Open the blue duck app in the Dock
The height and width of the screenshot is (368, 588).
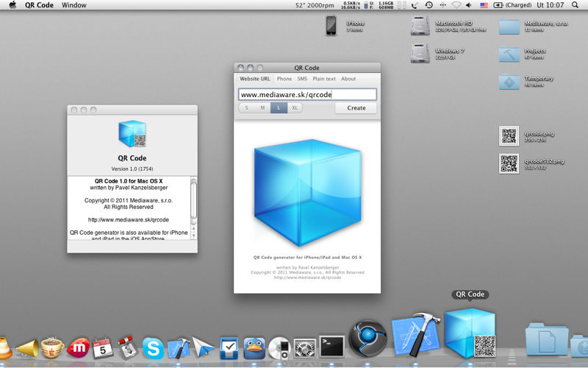point(254,348)
